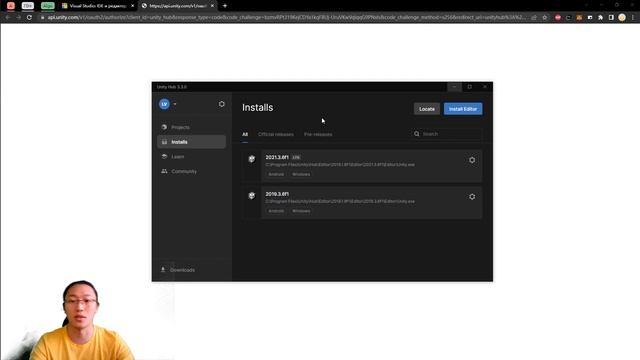Image resolution: width=640 pixels, height=360 pixels.
Task: Click the 2021.3.6f1 version title
Action: [277, 157]
